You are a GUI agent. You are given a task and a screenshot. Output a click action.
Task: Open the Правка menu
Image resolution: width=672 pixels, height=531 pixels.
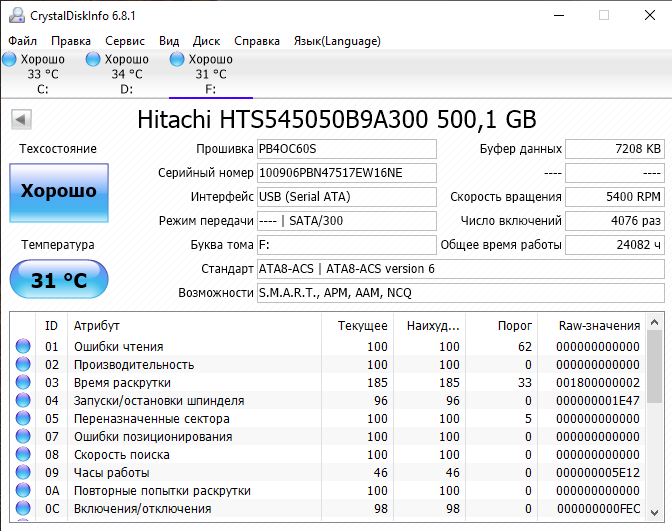pos(71,41)
